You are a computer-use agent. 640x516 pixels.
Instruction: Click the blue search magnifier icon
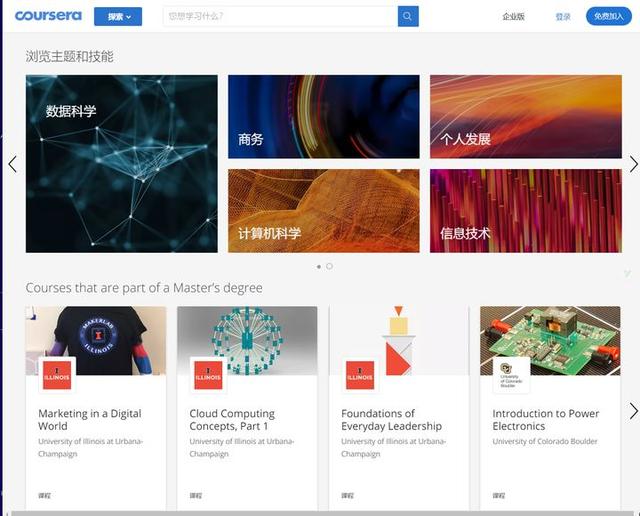[408, 16]
